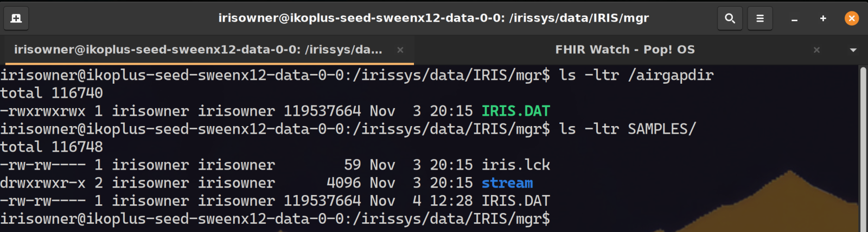This screenshot has width=868, height=232.
Task: Click the iris.lck filename
Action: coord(515,165)
